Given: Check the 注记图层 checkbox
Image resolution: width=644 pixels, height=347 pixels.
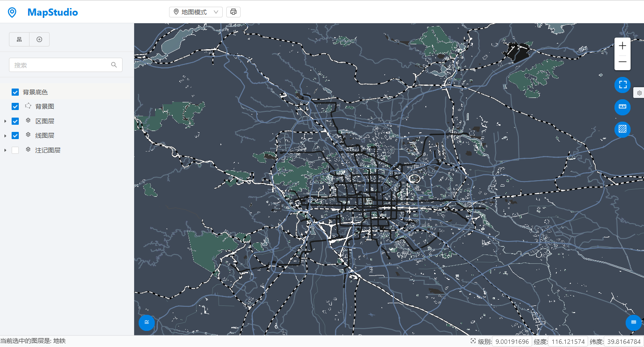Looking at the screenshot, I should click(x=15, y=150).
